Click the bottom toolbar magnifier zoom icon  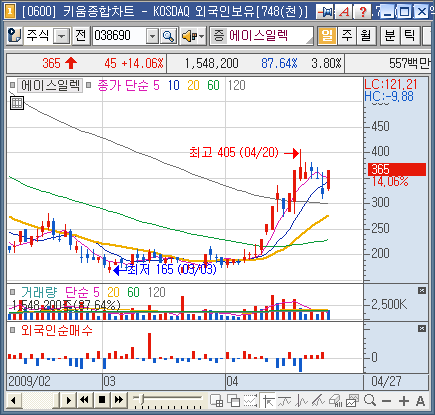[370, 400]
